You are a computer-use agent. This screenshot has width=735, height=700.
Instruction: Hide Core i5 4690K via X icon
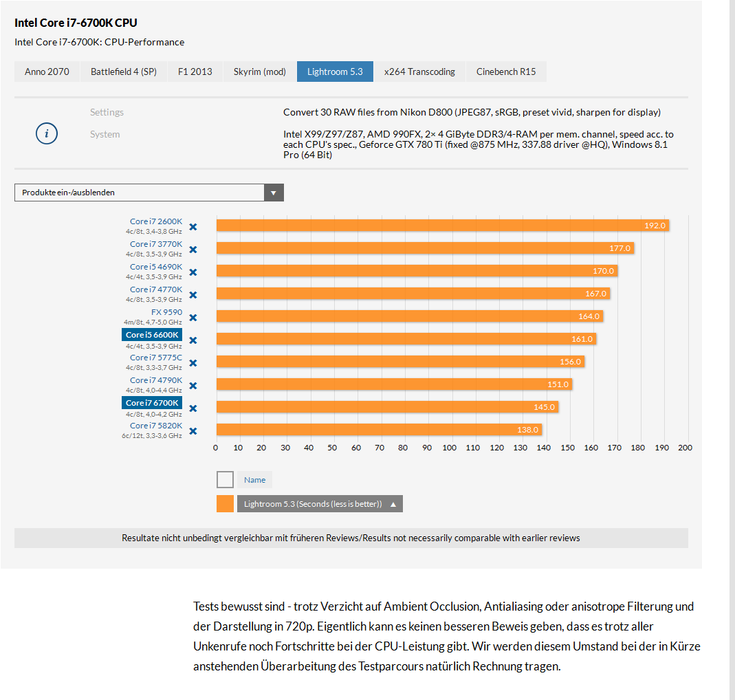coord(193,272)
